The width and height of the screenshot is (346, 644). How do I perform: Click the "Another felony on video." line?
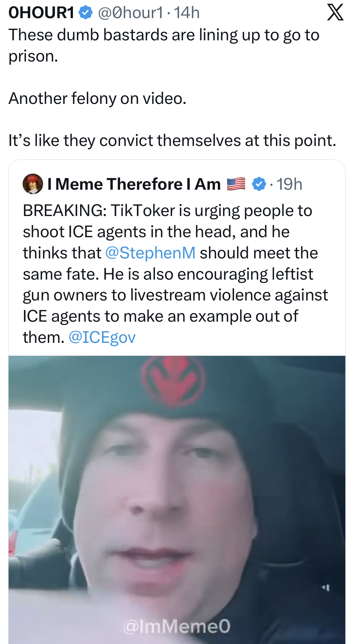point(98,98)
